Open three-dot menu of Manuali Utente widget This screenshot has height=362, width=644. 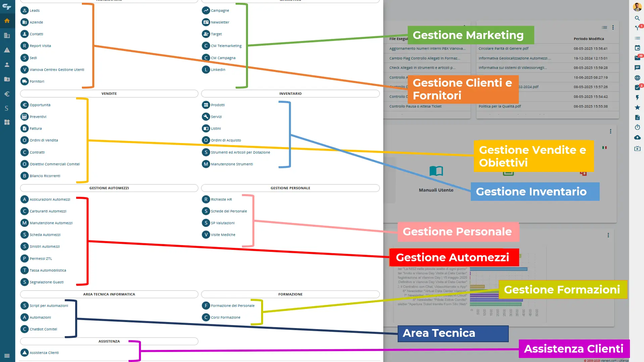point(610,131)
